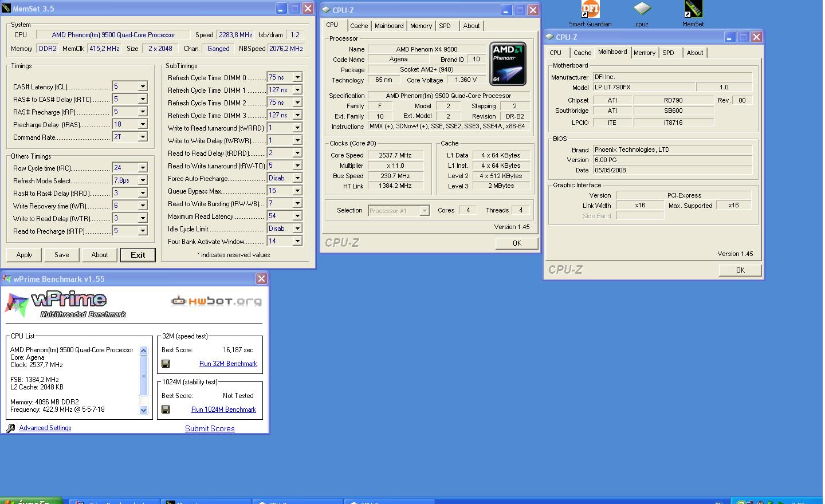
Task: Open Refresh Cycle Time DIMM 3 dropdown
Action: tap(297, 115)
